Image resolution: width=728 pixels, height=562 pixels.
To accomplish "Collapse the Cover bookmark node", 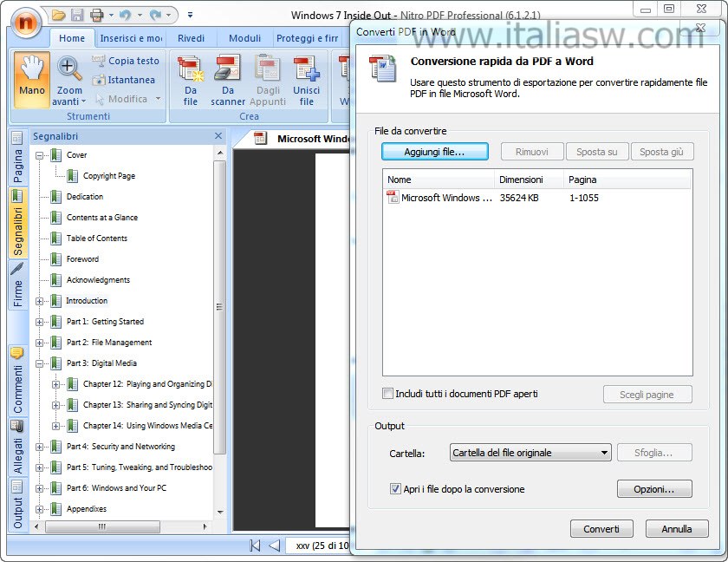I will (x=40, y=155).
